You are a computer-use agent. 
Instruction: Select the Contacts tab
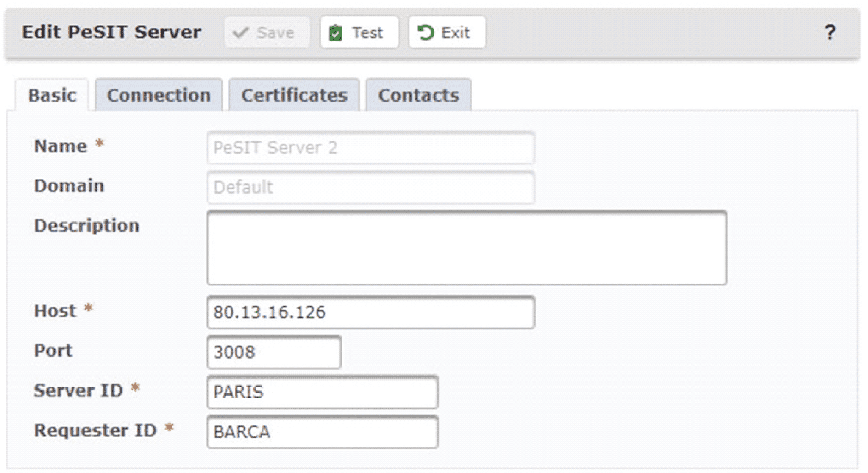[x=418, y=95]
